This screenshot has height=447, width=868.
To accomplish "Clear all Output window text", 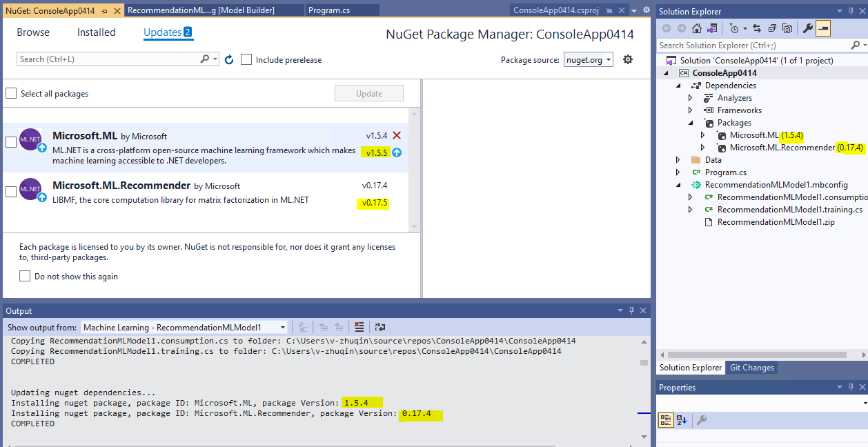I will click(359, 327).
